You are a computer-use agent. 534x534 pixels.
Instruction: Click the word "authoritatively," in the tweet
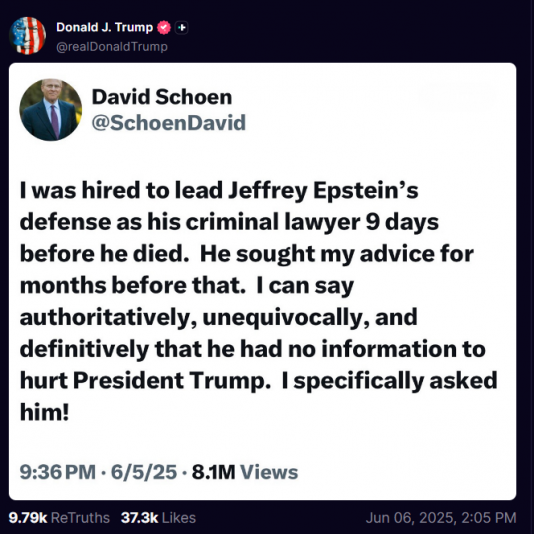tap(108, 317)
